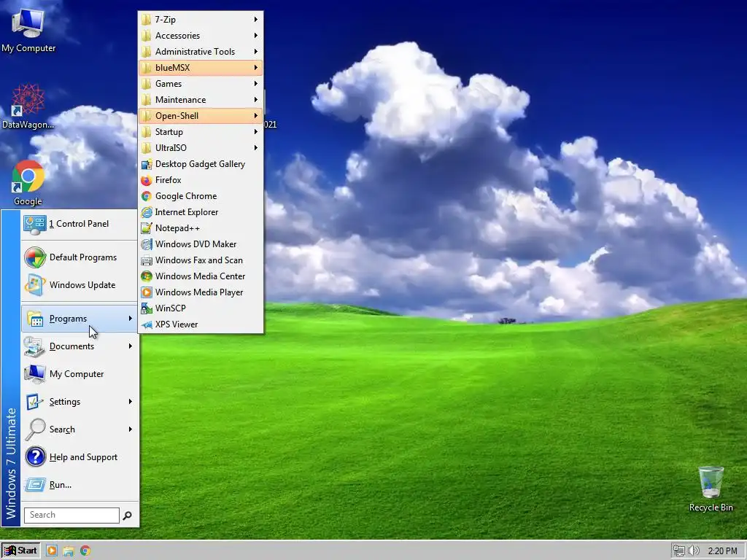Click the WinSCP icon

click(146, 308)
